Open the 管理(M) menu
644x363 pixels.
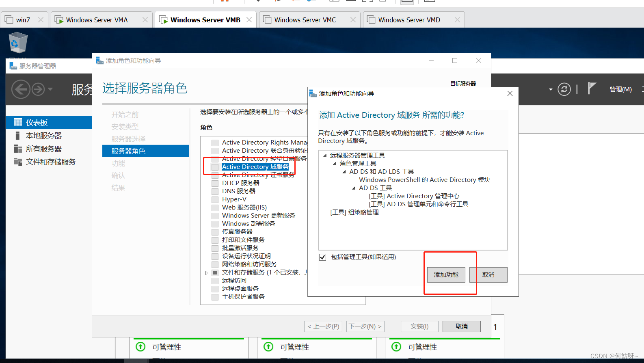tap(620, 89)
